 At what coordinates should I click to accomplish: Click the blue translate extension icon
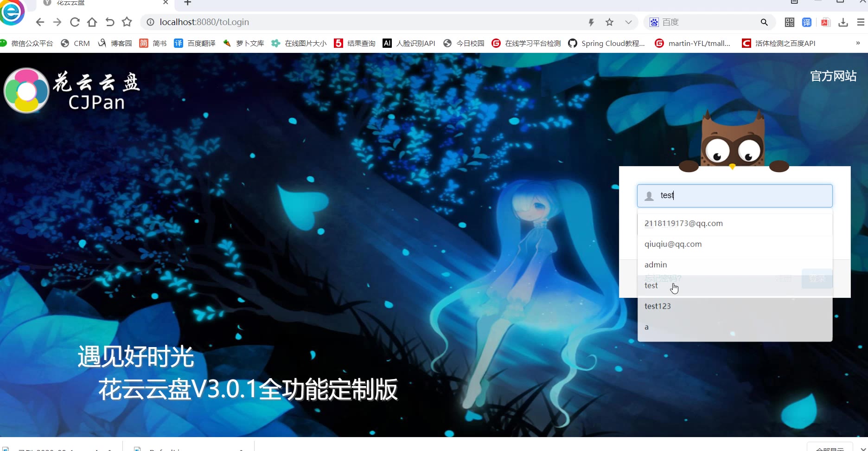click(x=807, y=22)
